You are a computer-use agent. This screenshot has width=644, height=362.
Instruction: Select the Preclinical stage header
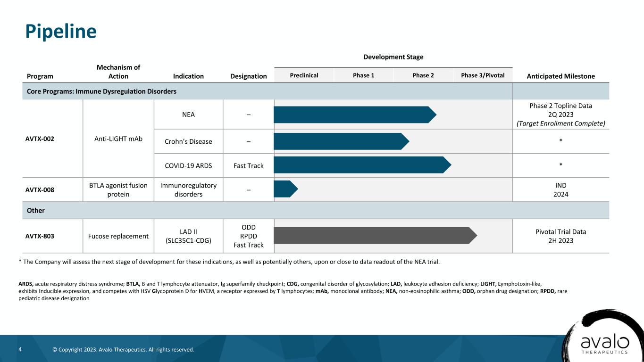point(304,75)
